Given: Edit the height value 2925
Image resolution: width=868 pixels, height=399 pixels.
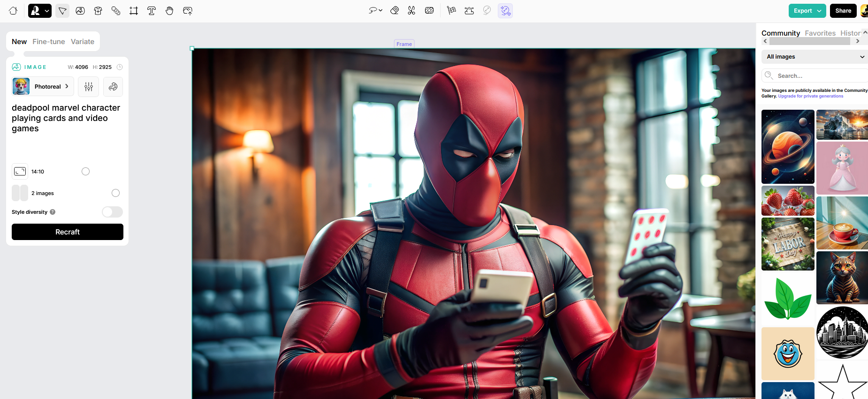Looking at the screenshot, I should point(105,67).
